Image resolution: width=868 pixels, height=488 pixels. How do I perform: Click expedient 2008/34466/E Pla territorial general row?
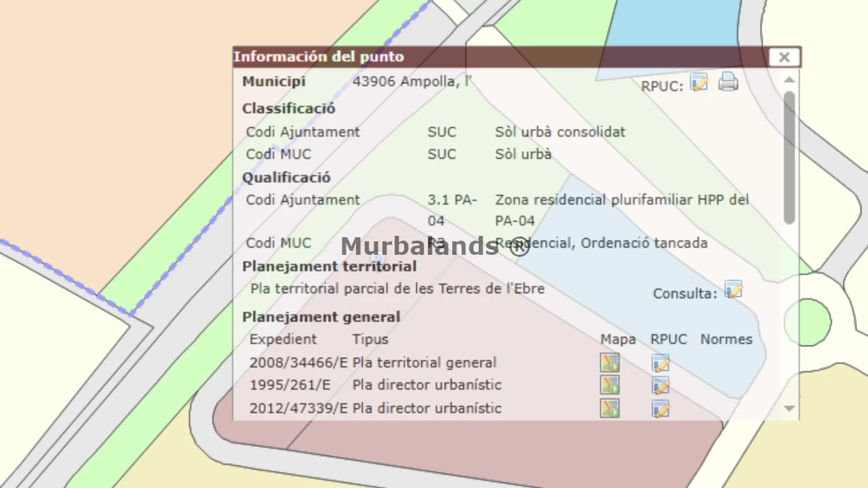(373, 363)
